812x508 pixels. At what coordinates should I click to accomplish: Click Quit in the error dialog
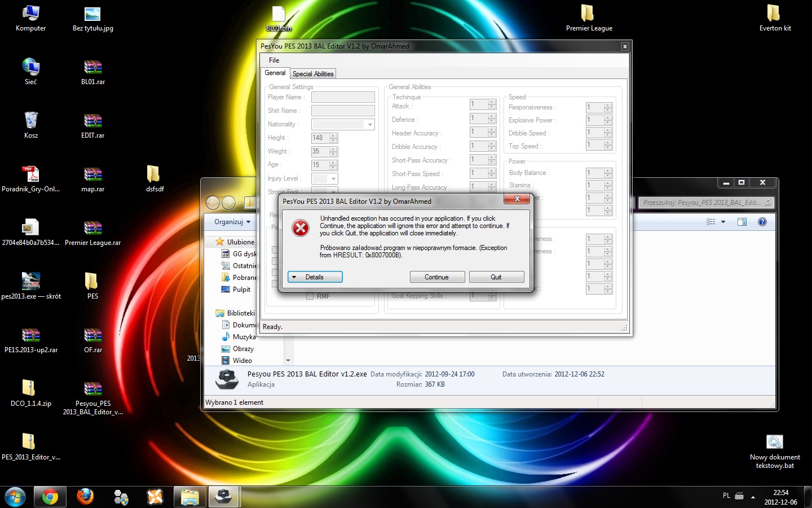tap(496, 277)
